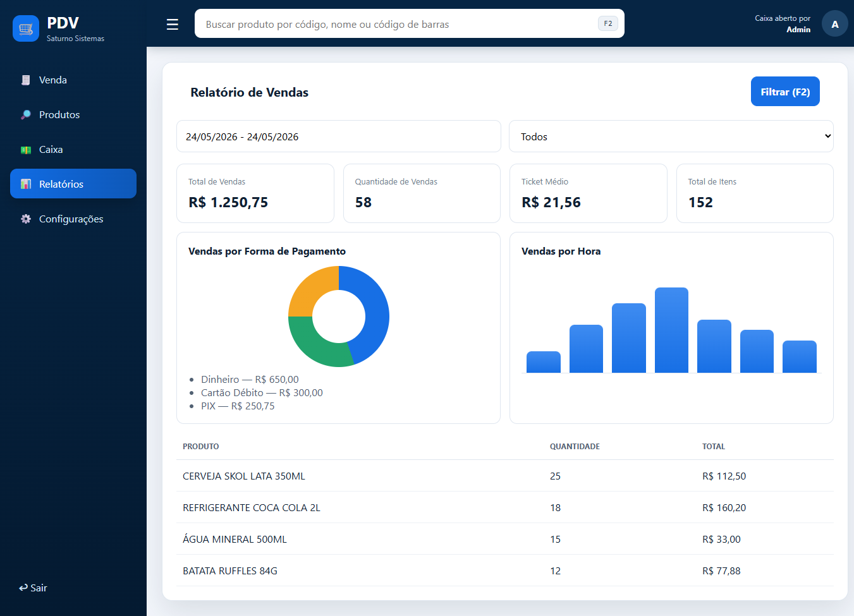Click the R$ 160,20 total cell
The height and width of the screenshot is (616, 854).
pyautogui.click(x=724, y=507)
